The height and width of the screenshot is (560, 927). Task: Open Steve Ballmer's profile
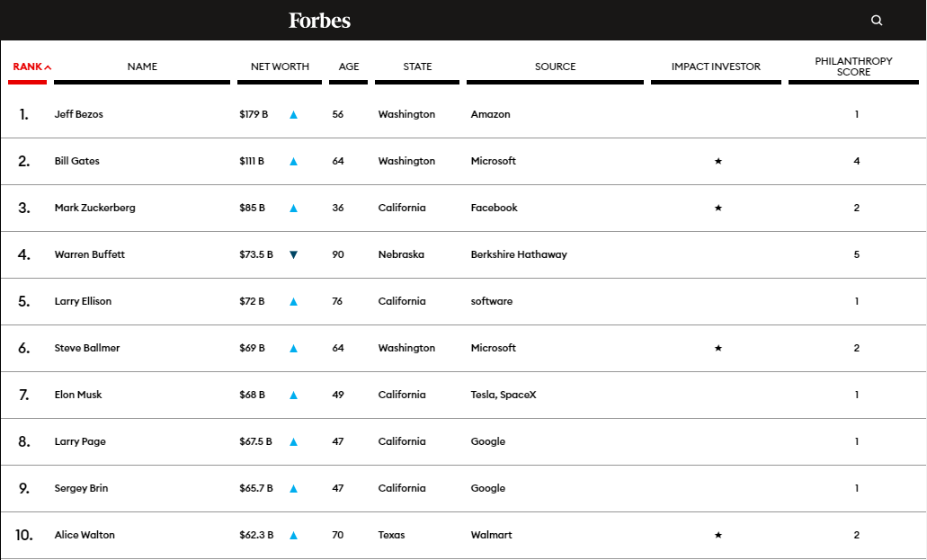[87, 348]
